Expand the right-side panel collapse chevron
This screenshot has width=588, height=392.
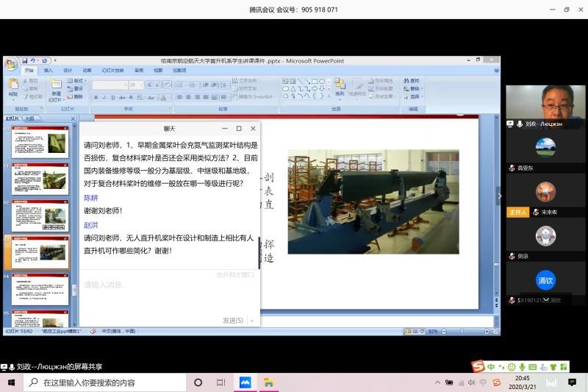[501, 196]
